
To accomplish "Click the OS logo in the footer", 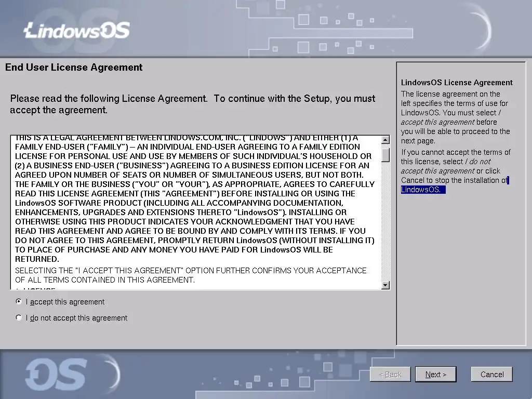I will [56, 375].
